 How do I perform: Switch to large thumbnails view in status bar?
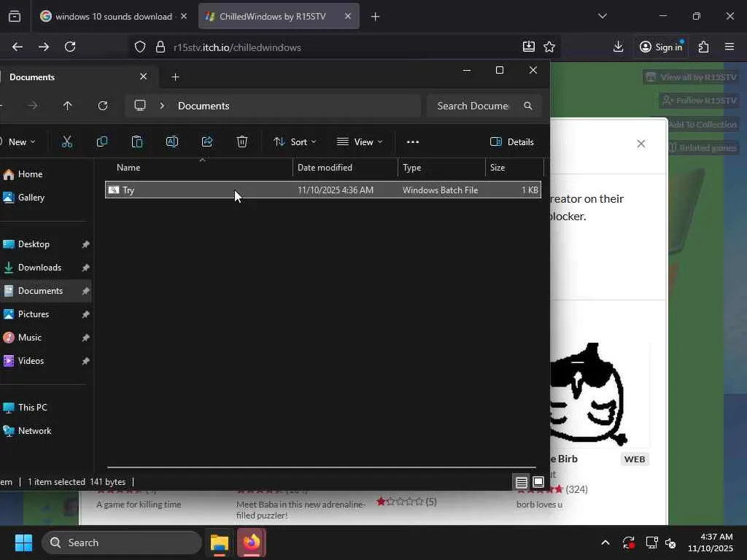[538, 483]
